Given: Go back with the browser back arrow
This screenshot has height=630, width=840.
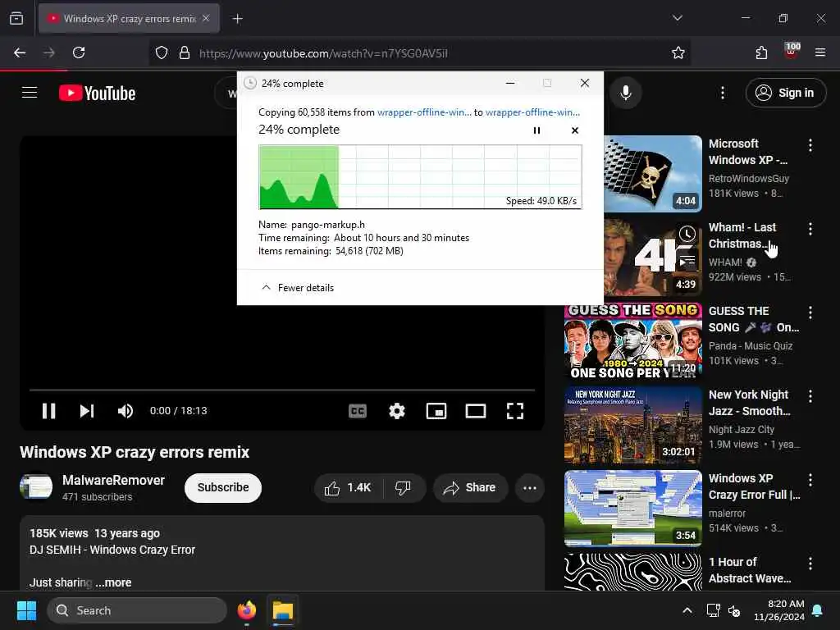Looking at the screenshot, I should click(20, 52).
